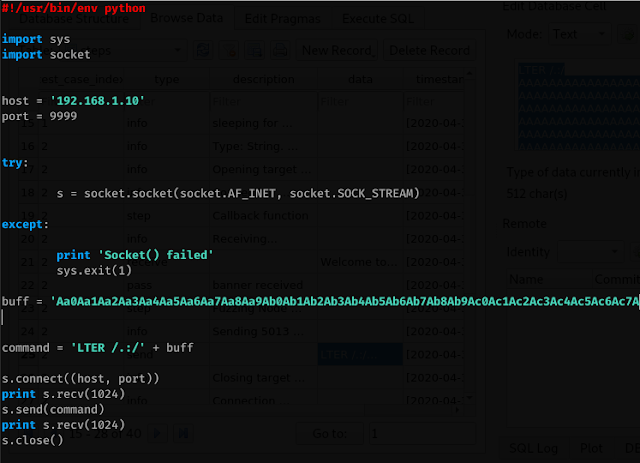Click the Go to: button
The height and width of the screenshot is (463, 640).
coord(330,433)
